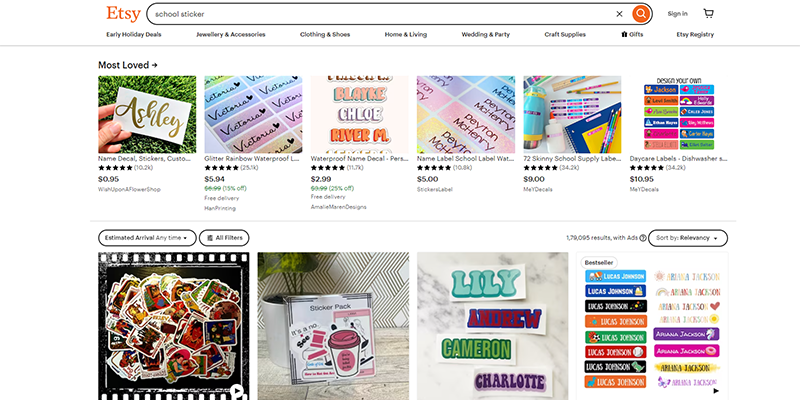Open the shopping cart icon
Image resolution: width=800 pixels, height=400 pixels.
point(708,14)
